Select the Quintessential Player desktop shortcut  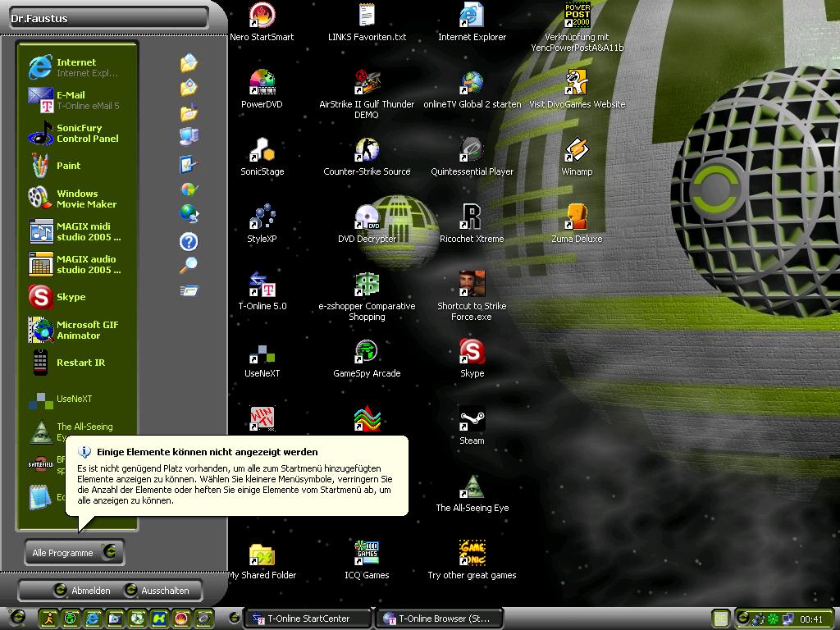[x=472, y=153]
